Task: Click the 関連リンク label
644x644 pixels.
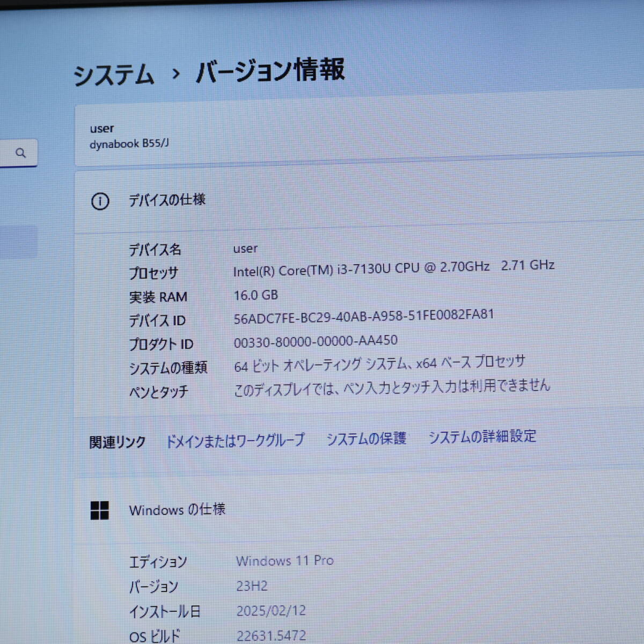Action: tap(117, 442)
